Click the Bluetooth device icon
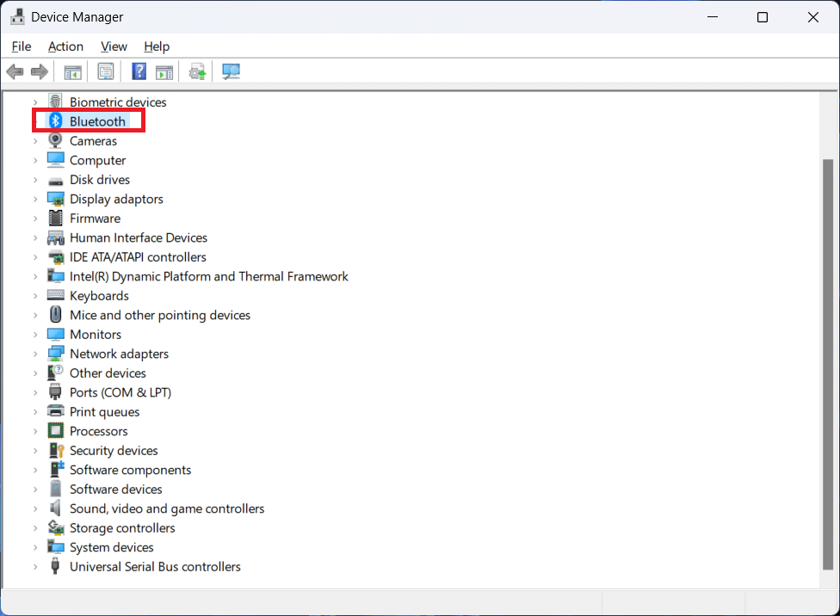This screenshot has width=840, height=616. (56, 121)
